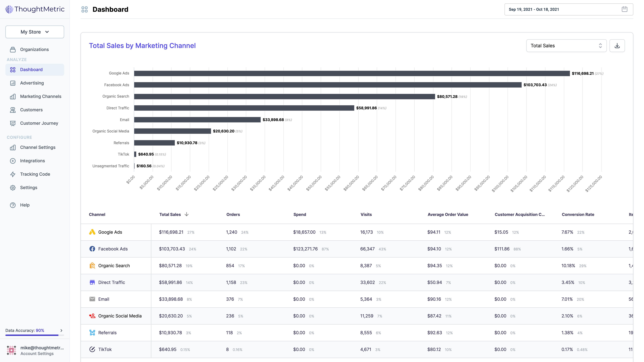Select the Advertising bar-chart icon

pos(13,83)
